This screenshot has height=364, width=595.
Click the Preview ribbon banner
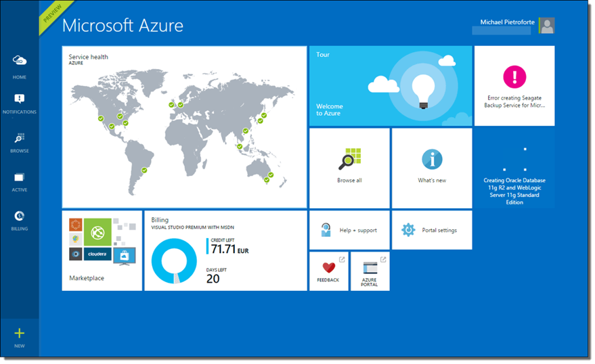tap(53, 15)
